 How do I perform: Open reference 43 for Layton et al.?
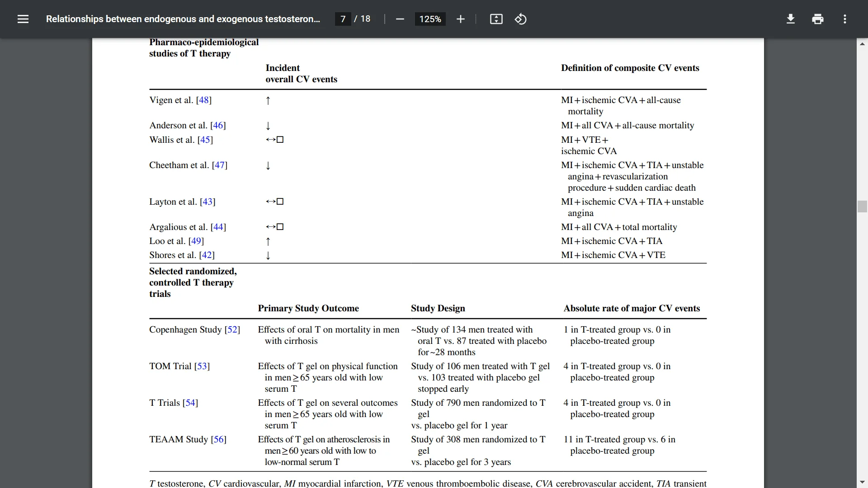[208, 202]
